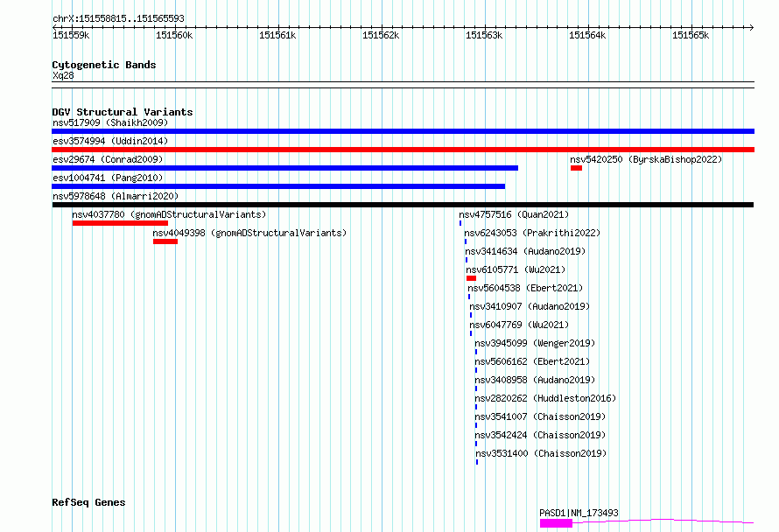This screenshot has width=779, height=532.
Task: Click the Cytogenetic Bands track title
Action: click(104, 65)
